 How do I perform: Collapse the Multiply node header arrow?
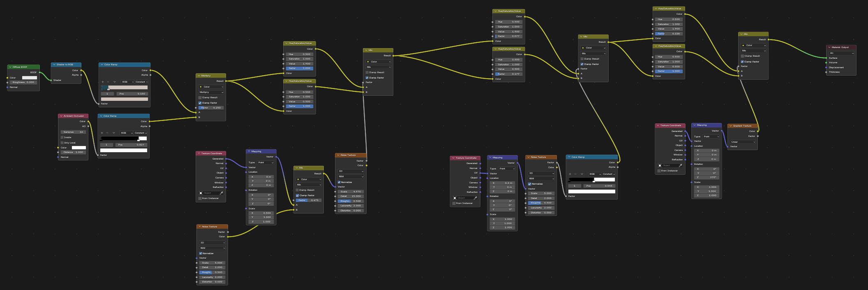pyautogui.click(x=199, y=76)
